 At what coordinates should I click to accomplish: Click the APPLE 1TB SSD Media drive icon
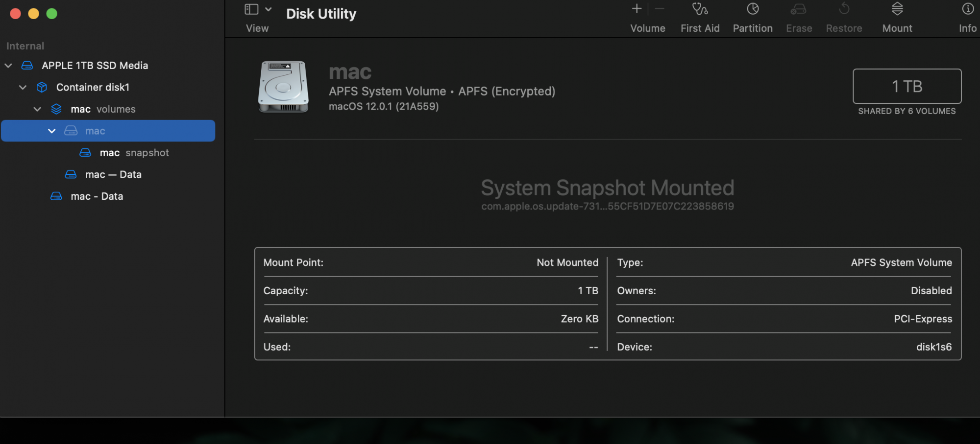point(27,66)
